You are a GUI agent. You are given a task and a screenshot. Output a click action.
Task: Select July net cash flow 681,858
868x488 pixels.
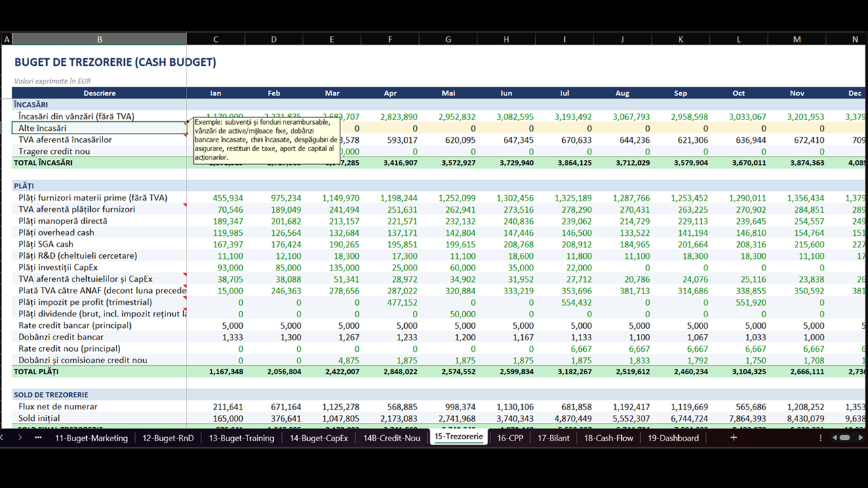coord(576,407)
